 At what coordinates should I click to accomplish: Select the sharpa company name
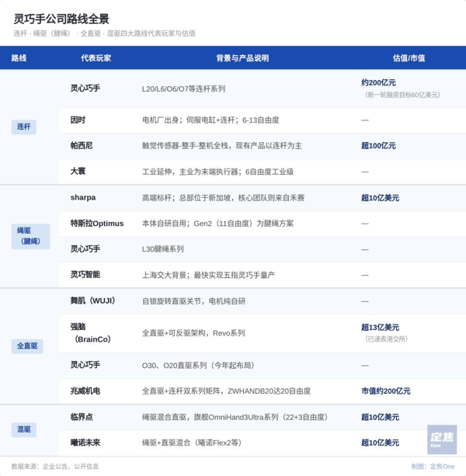click(x=83, y=198)
